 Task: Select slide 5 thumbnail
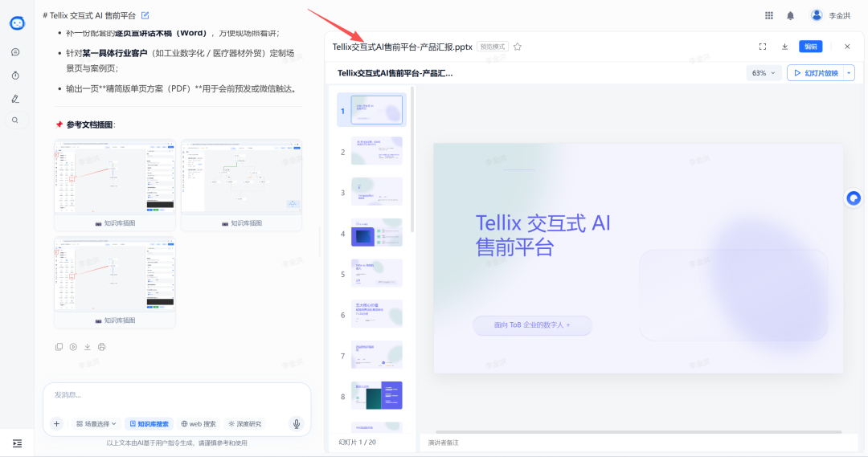click(x=376, y=273)
